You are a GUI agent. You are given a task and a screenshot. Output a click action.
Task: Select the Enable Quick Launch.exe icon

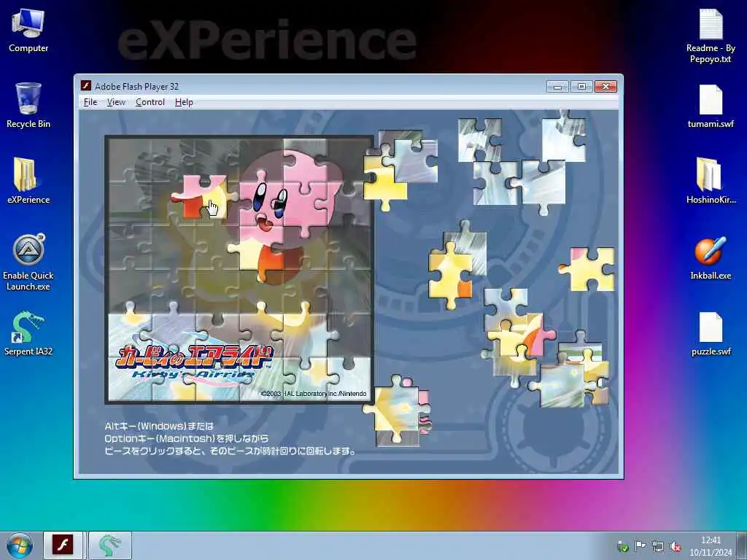(28, 262)
